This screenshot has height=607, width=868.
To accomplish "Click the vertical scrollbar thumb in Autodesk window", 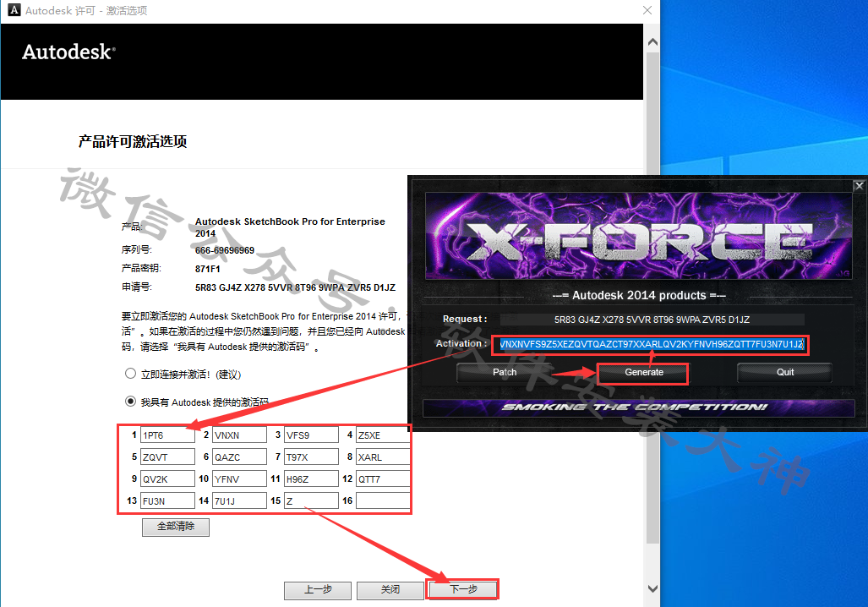I will click(x=652, y=298).
